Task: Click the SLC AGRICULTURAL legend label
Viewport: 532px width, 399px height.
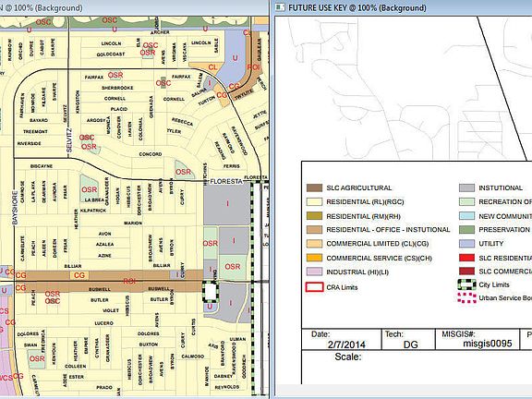Action: [359, 188]
